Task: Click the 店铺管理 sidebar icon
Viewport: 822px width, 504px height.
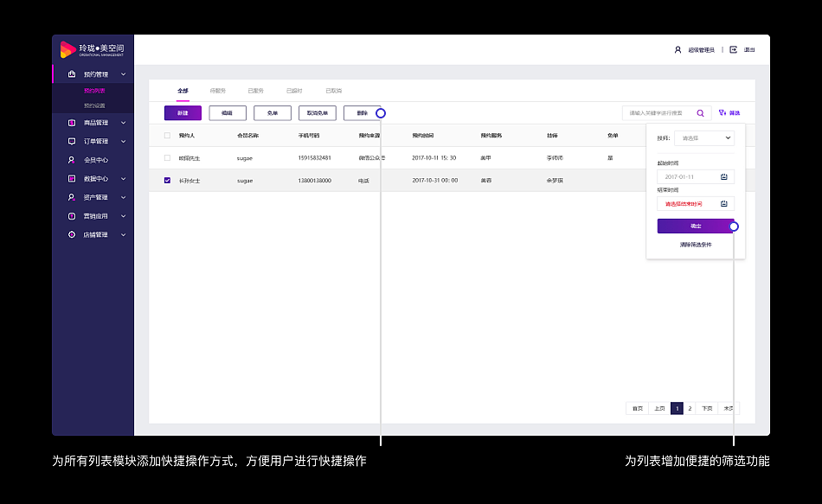Action: [72, 235]
